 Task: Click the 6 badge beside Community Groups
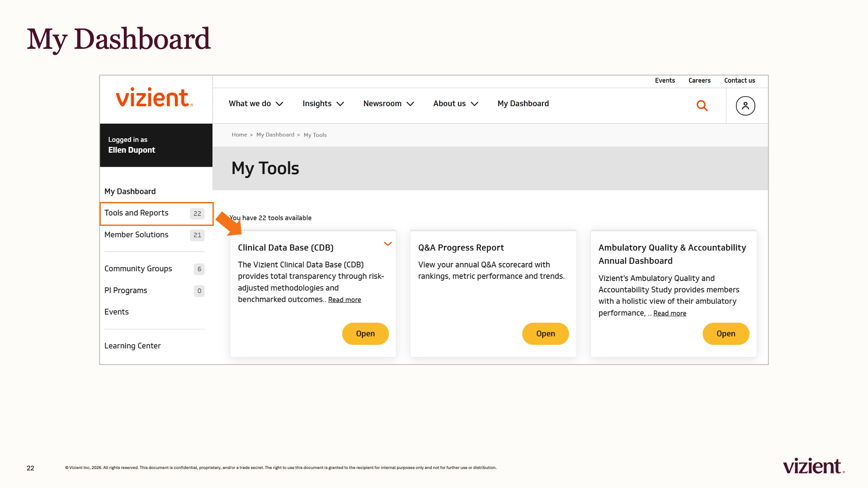(199, 269)
